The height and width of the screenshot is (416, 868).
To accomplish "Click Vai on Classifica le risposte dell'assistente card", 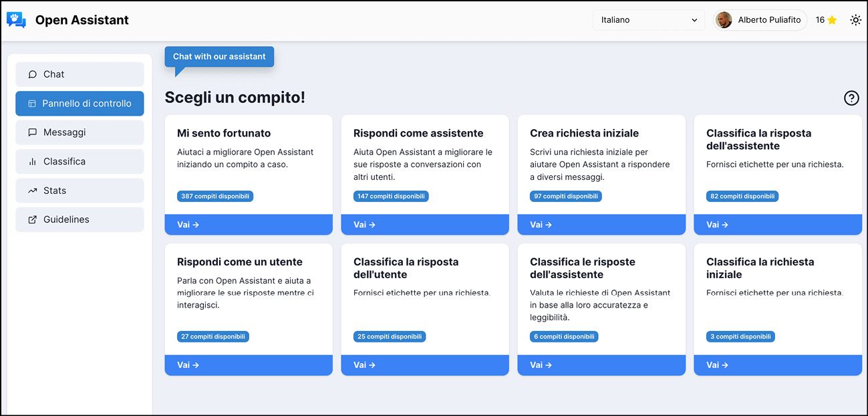I will pyautogui.click(x=601, y=365).
